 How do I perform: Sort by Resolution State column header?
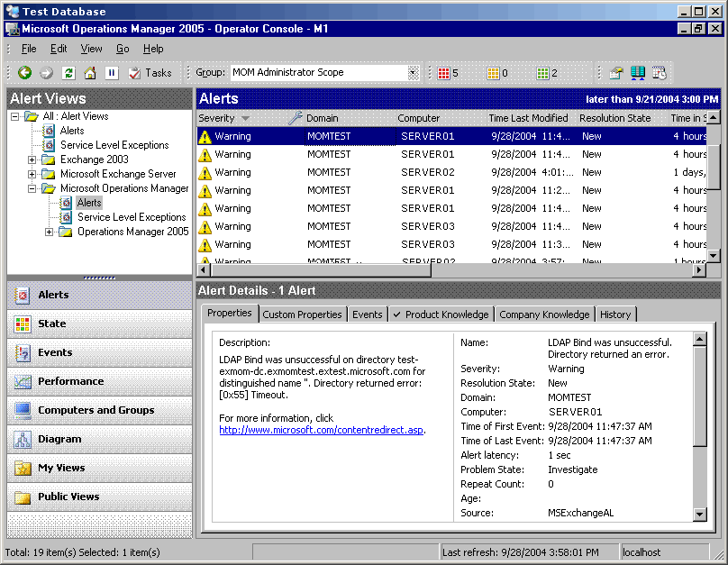click(x=622, y=118)
